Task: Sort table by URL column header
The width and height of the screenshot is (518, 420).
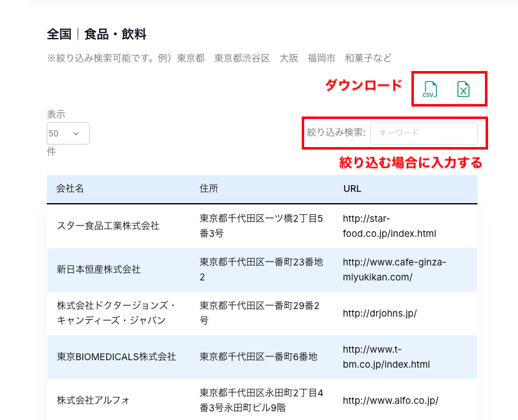Action: (x=352, y=189)
